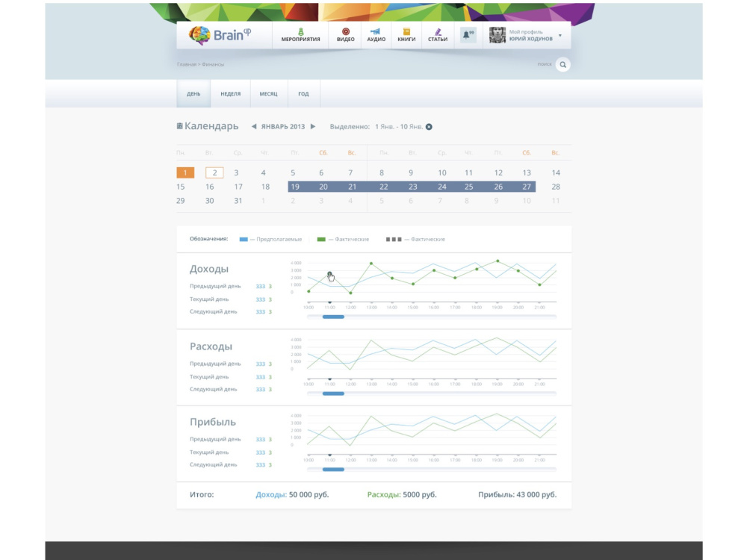
Task: Go to Главная breadcrumb link
Action: pos(186,64)
